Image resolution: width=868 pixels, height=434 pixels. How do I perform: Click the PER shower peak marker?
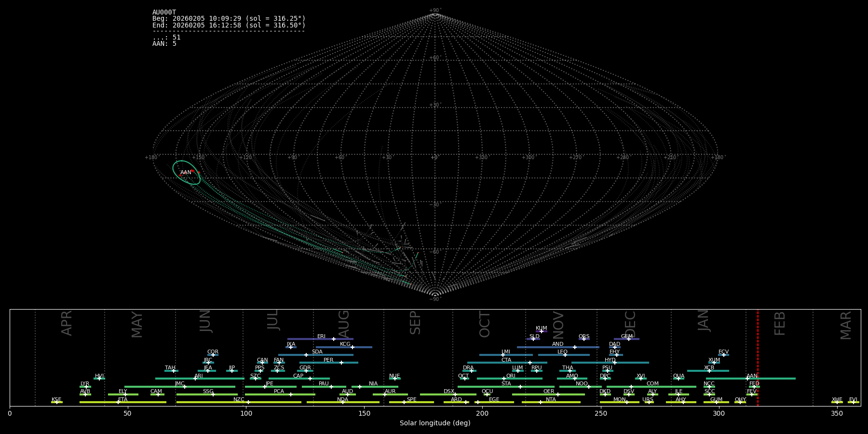[x=341, y=363]
